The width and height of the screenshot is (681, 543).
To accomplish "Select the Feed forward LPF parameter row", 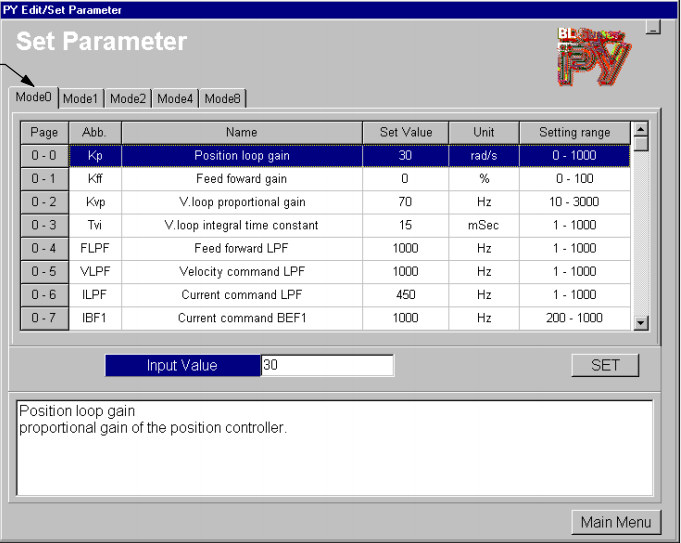I will tap(241, 249).
